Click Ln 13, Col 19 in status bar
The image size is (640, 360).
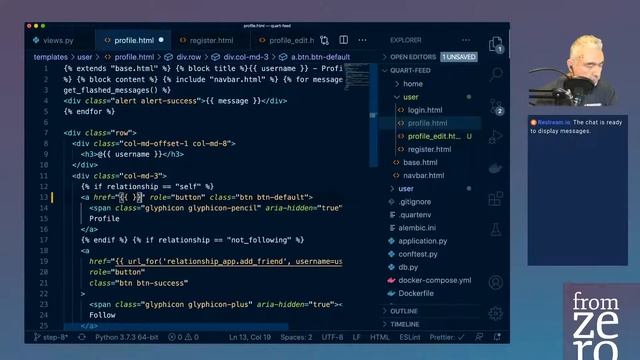tap(250, 337)
